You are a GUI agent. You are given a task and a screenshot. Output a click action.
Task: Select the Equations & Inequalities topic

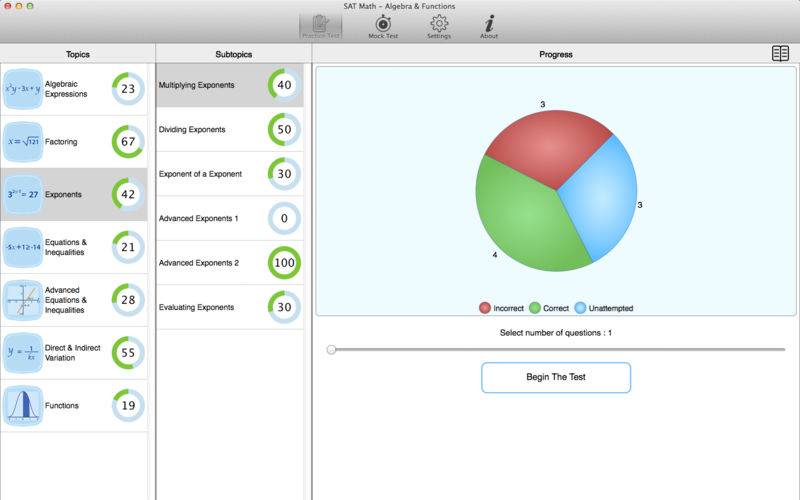click(74, 247)
